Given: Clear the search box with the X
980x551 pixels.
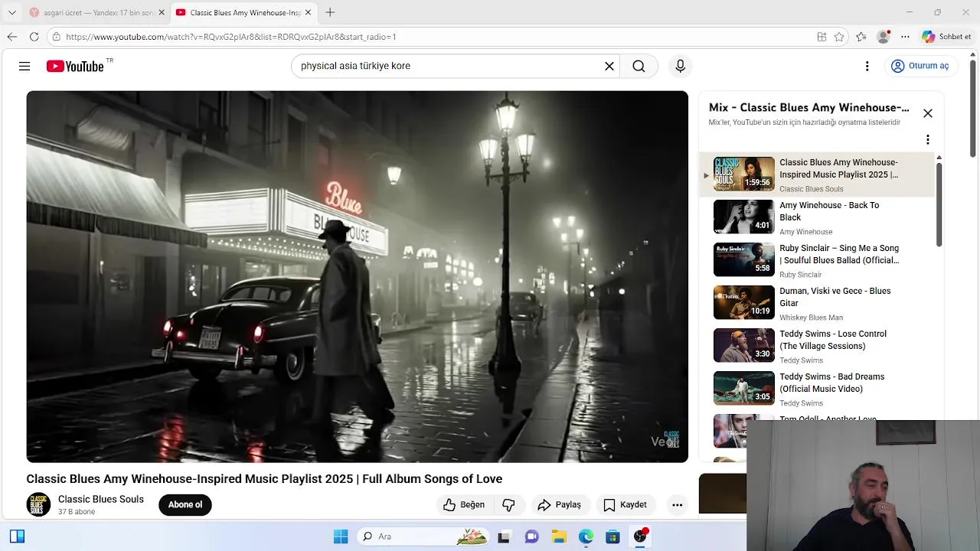Looking at the screenshot, I should [x=609, y=67].
